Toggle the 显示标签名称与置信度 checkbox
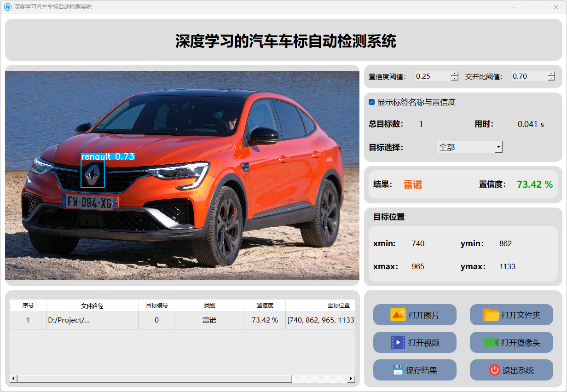Image resolution: width=567 pixels, height=392 pixels. coord(372,102)
